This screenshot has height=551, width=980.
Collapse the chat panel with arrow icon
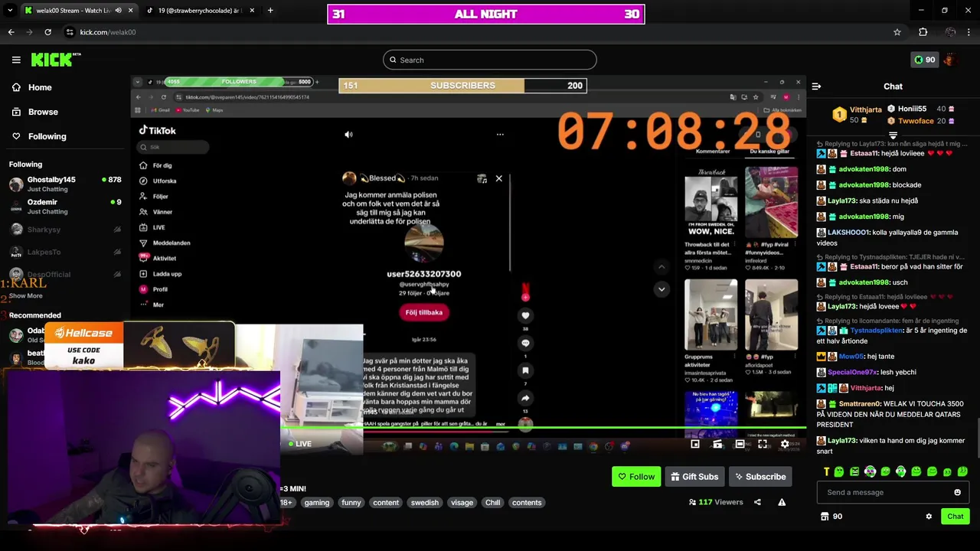coord(816,86)
